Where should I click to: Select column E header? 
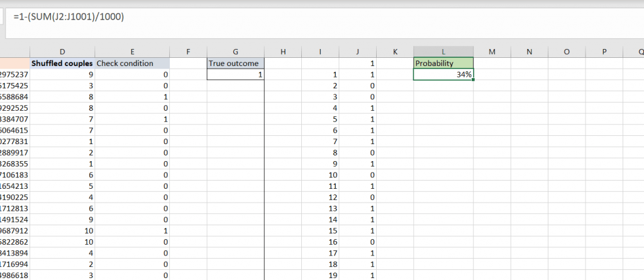tap(132, 52)
